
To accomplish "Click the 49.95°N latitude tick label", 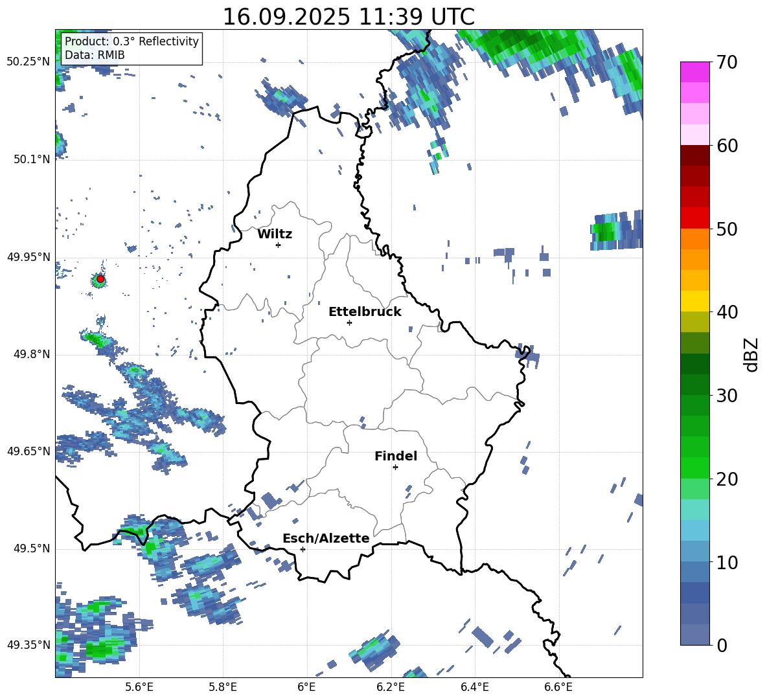I will point(29,257).
